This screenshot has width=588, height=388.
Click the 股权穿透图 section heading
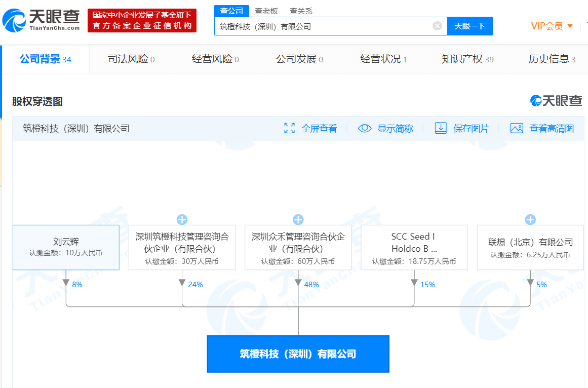tap(37, 101)
